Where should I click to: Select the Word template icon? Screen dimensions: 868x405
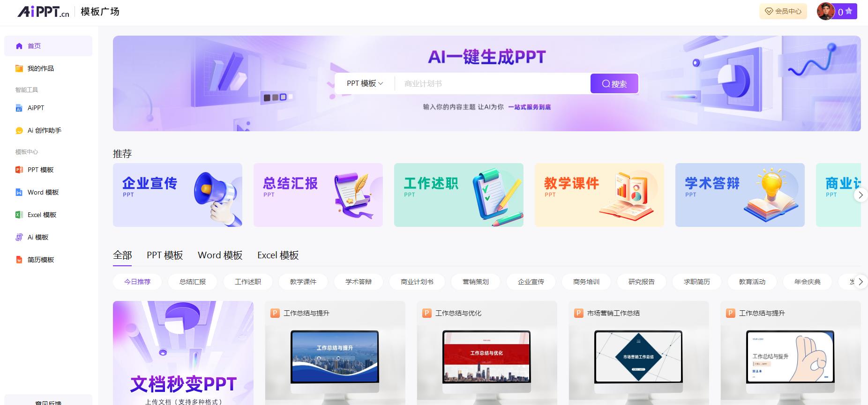pos(19,192)
